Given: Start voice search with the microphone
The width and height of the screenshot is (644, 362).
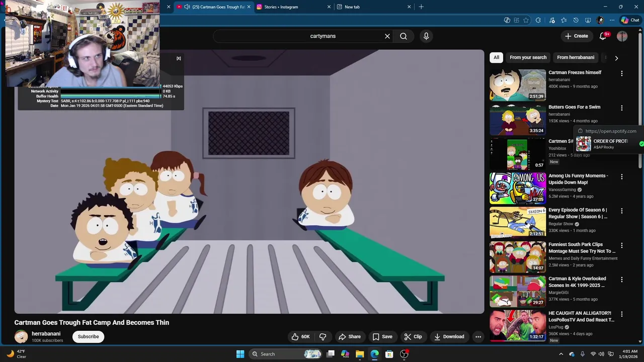Looking at the screenshot, I should (x=426, y=36).
